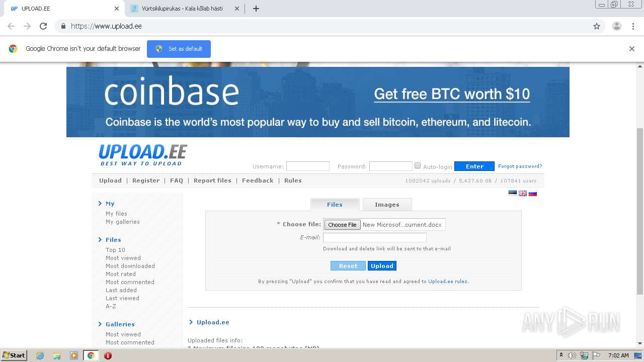644x362 pixels.
Task: Bookmark this page with the star icon
Action: tap(597, 26)
